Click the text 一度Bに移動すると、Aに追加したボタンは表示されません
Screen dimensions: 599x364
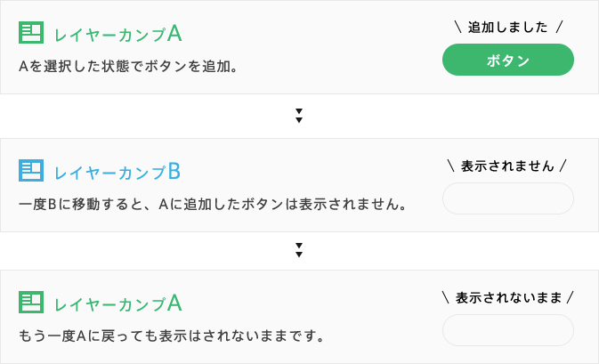point(213,205)
